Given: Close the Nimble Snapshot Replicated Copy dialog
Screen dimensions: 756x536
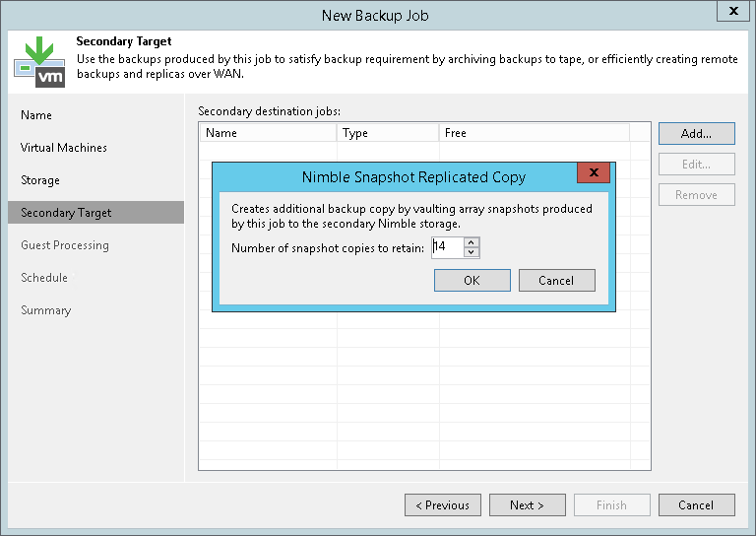Looking at the screenshot, I should (593, 174).
